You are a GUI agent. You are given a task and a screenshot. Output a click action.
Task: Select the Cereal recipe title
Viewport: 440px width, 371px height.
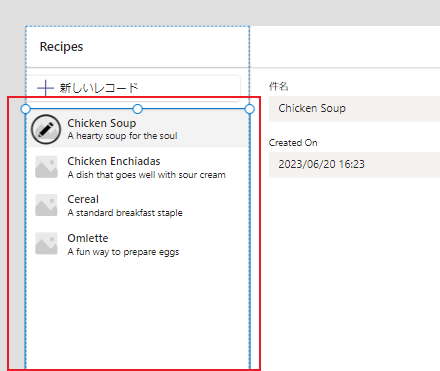[83, 199]
